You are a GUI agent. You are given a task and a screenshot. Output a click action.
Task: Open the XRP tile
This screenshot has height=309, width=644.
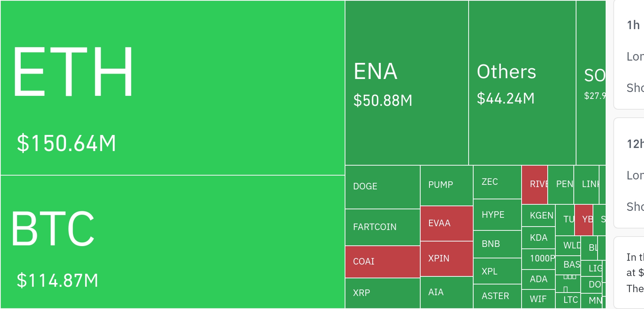[x=382, y=293]
